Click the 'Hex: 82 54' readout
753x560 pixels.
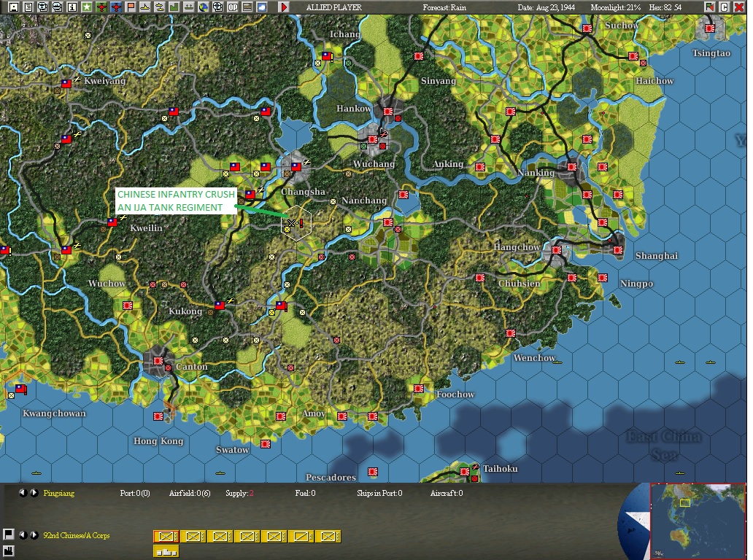[x=665, y=7]
